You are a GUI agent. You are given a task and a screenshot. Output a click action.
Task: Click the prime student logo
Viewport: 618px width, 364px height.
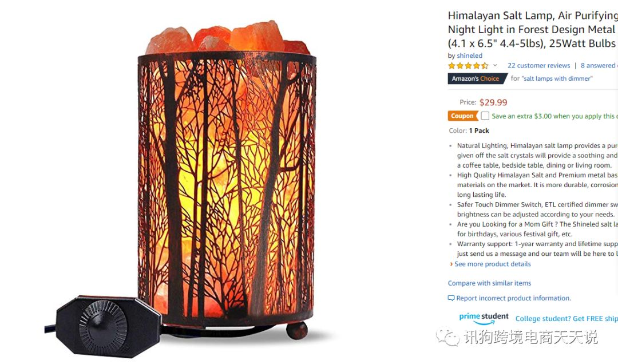(x=484, y=318)
